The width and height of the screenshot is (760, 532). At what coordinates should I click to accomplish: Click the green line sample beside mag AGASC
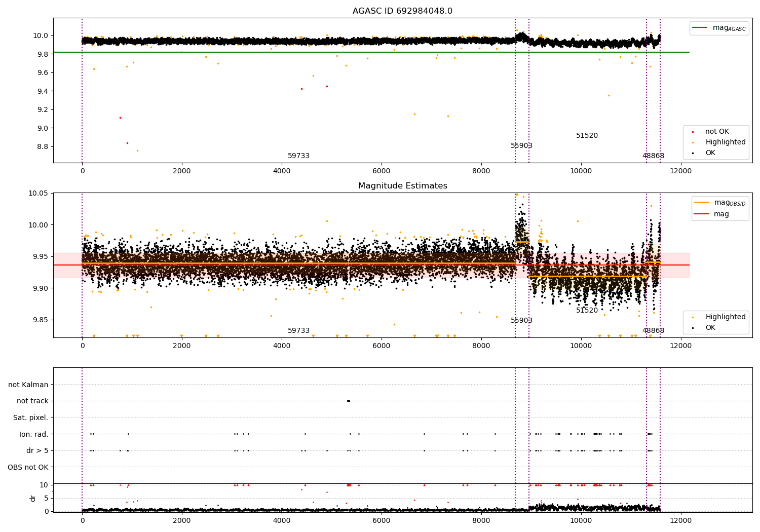[x=700, y=28]
